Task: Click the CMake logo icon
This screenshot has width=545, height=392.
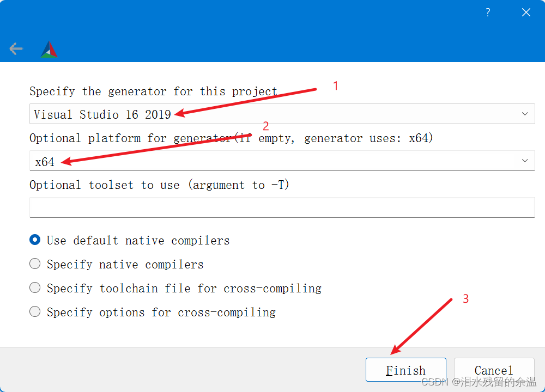Action: [x=49, y=50]
